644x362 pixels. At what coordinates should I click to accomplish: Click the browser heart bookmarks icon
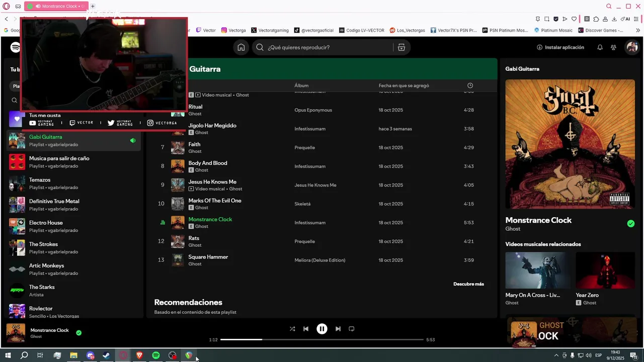tap(574, 19)
